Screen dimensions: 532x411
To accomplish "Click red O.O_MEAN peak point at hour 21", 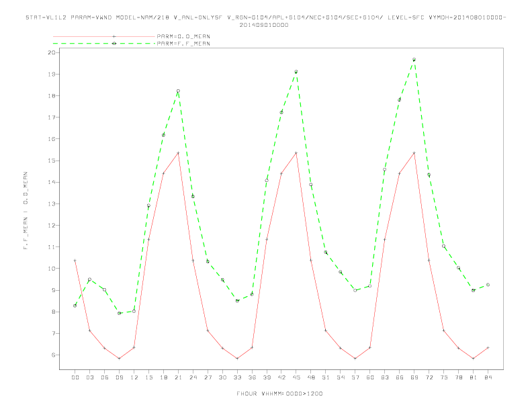I will tap(178, 153).
